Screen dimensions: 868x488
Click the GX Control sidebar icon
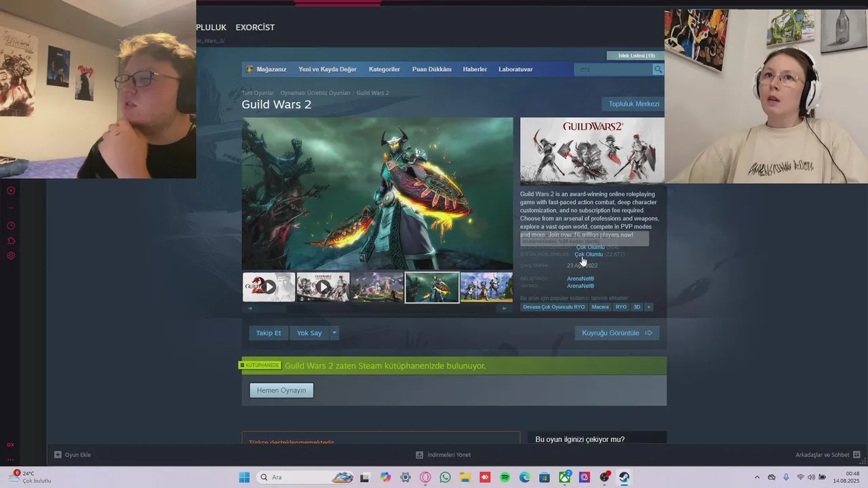11,445
